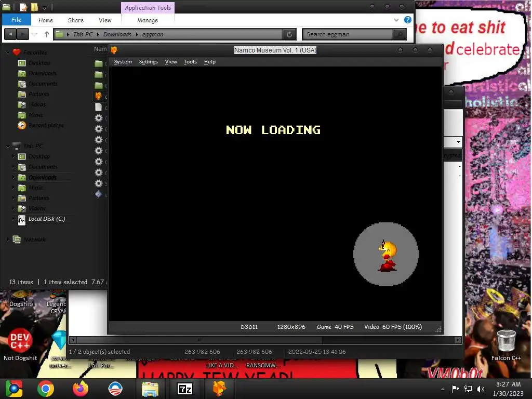This screenshot has height=399, width=532.
Task: Select Documents under Favorites
Action: click(x=43, y=84)
